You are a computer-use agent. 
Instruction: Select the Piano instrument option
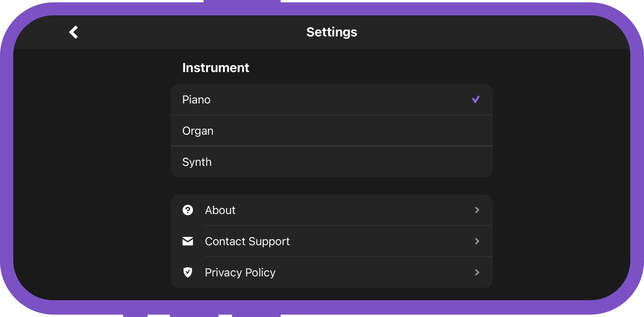[332, 99]
